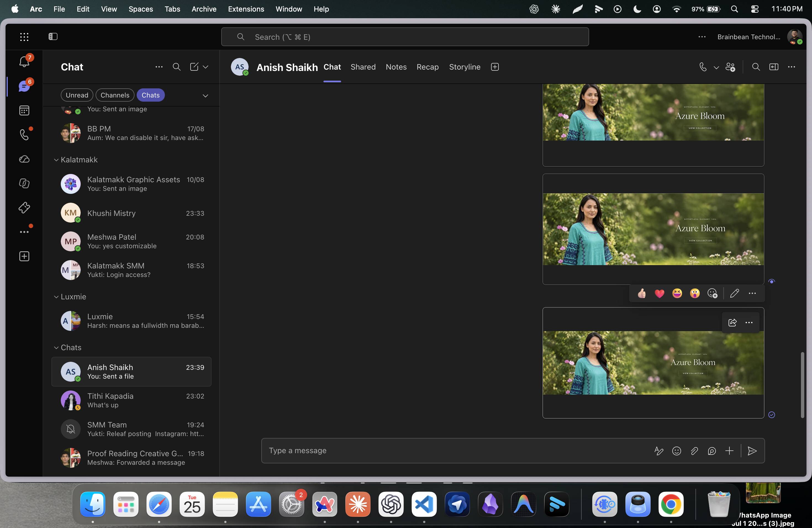Open the Calls section in the sidebar

(x=24, y=135)
